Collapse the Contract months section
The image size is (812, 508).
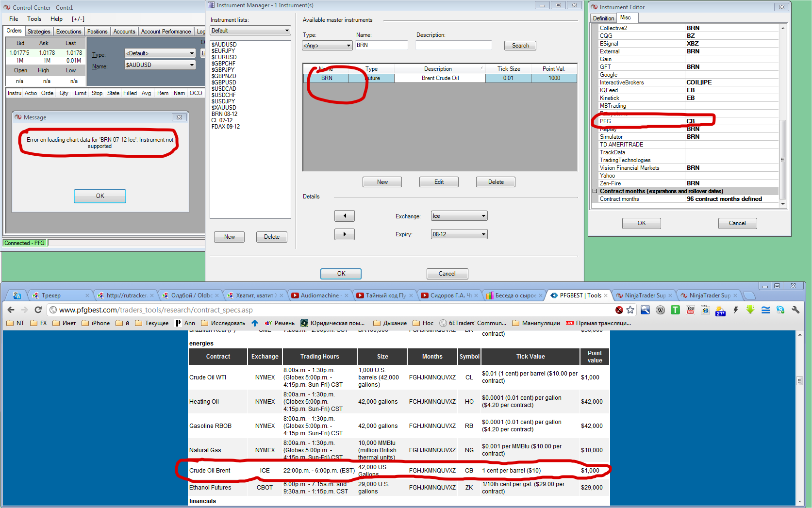[595, 191]
